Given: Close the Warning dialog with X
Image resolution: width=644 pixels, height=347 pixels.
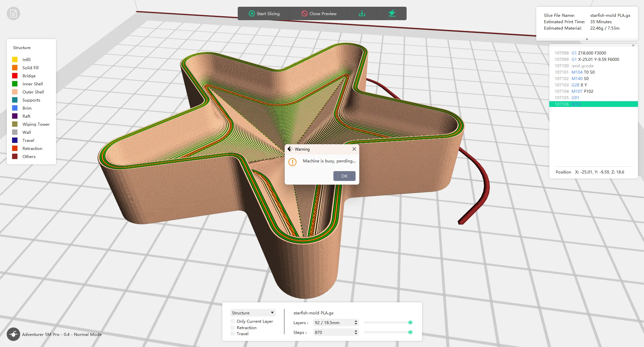Looking at the screenshot, I should pos(354,149).
